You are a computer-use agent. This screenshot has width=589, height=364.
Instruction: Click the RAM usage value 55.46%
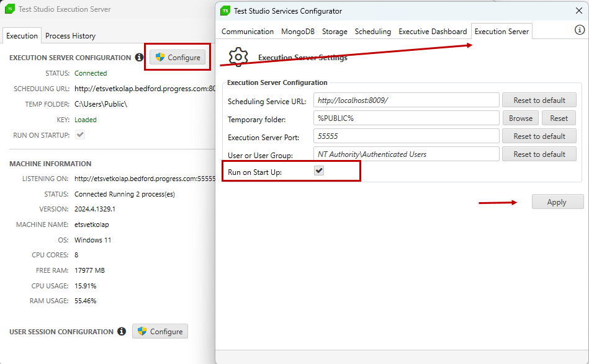(85, 301)
